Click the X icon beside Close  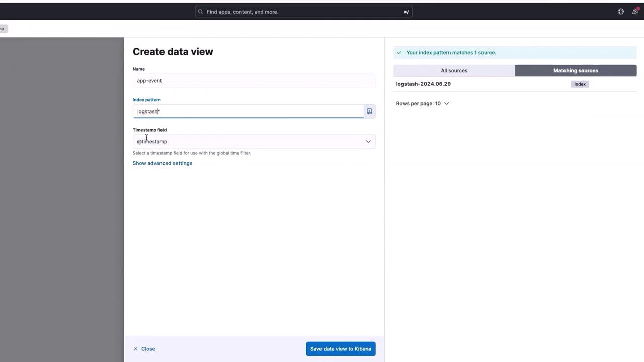point(135,349)
